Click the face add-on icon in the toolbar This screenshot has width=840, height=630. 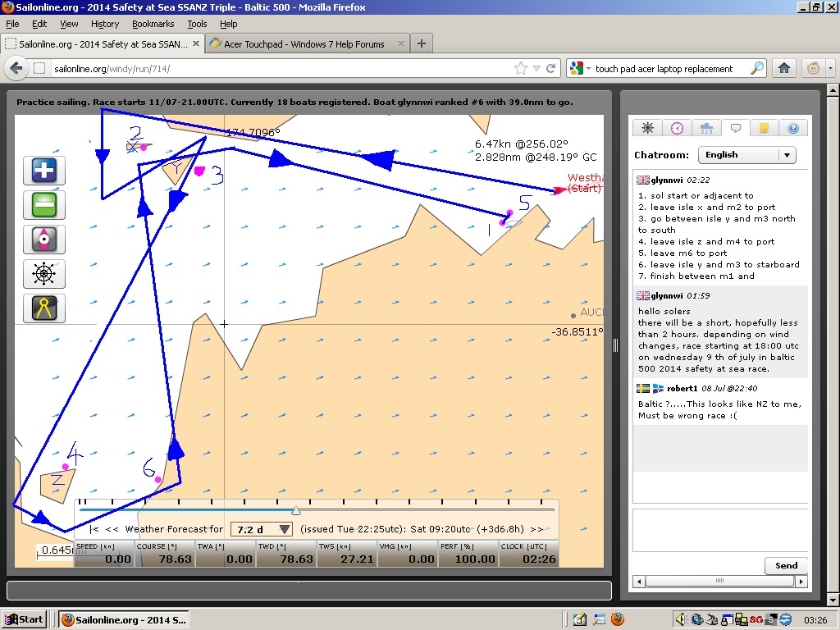[813, 69]
